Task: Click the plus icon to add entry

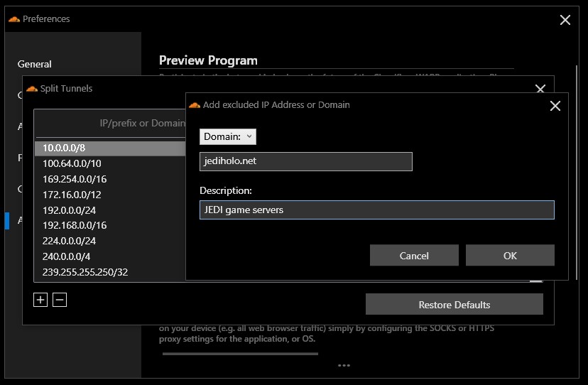Action: [40, 300]
